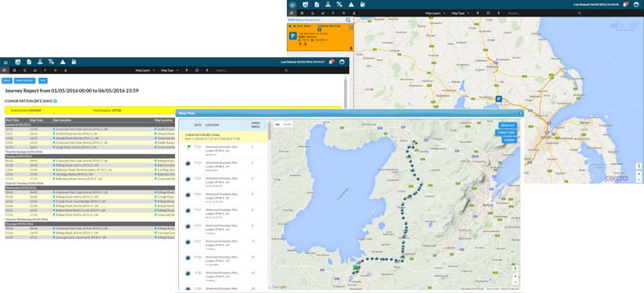Screen dimensions: 644x293
Task: Open the hamburger menu in the Journey Report window
Action: [5, 63]
